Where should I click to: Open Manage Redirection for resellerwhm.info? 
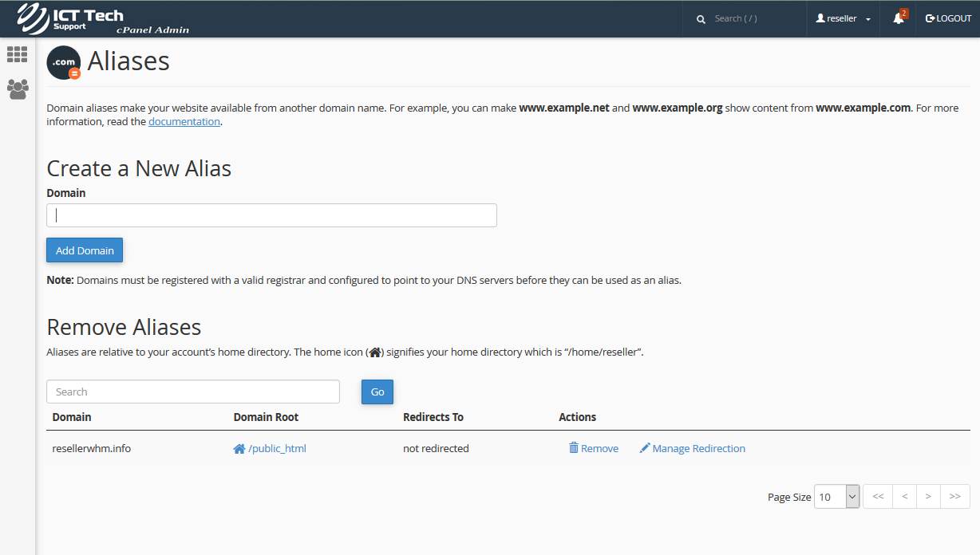coord(692,449)
